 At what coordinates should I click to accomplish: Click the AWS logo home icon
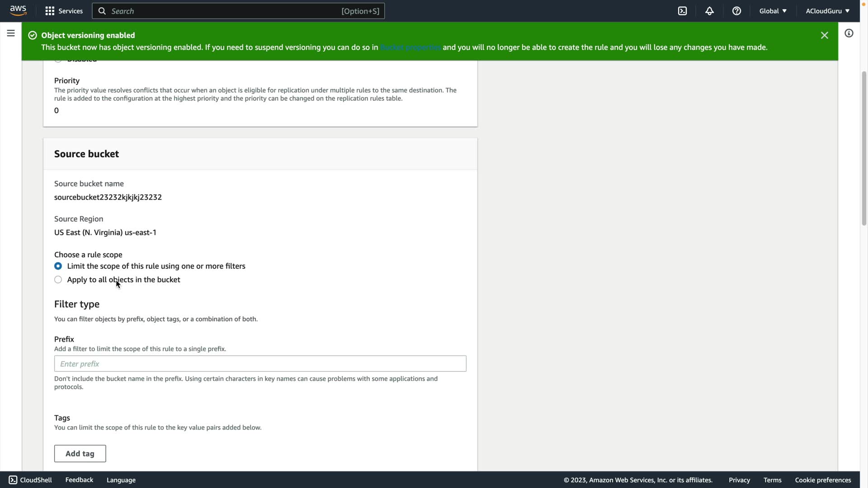point(18,11)
